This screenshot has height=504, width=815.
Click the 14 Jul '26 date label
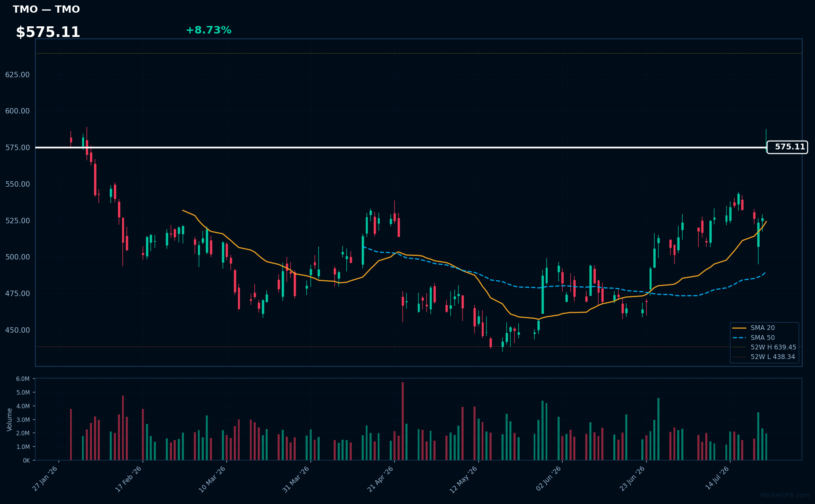pos(717,478)
